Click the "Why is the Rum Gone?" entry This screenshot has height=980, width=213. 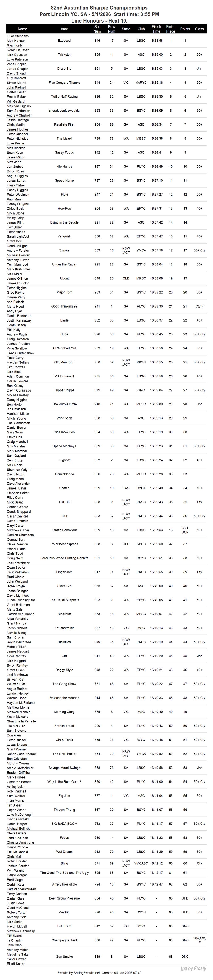coord(64,782)
